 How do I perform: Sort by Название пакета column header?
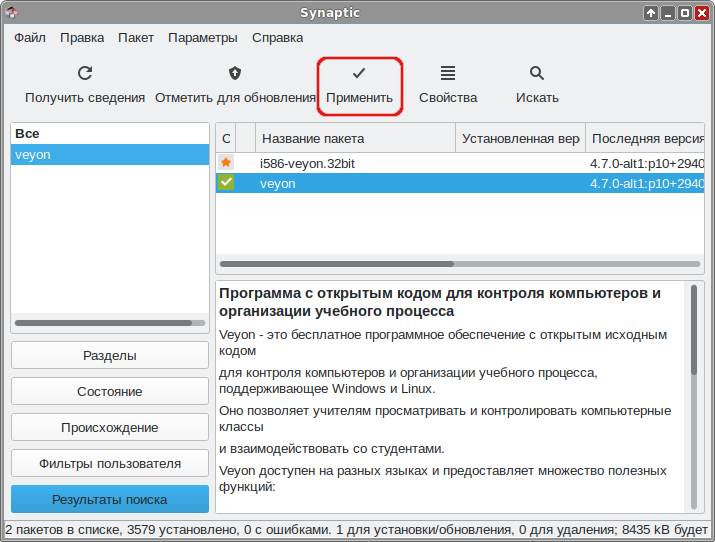tap(356, 138)
